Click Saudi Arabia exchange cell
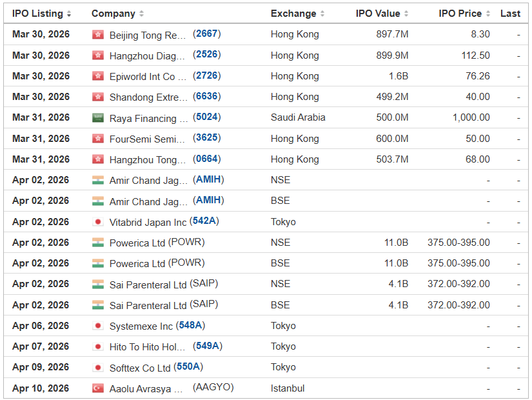Image resolution: width=532 pixels, height=400 pixels. (x=298, y=117)
